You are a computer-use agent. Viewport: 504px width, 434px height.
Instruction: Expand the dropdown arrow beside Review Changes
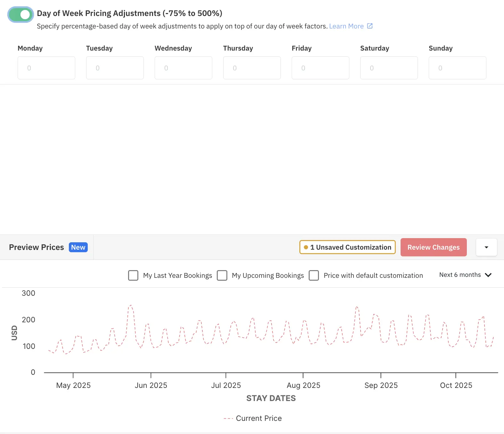click(x=486, y=247)
